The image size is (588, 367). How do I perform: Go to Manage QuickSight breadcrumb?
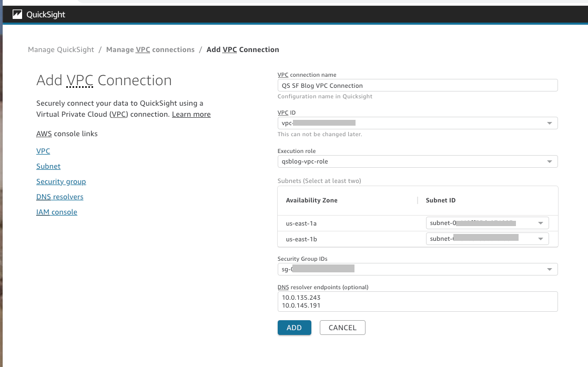tap(61, 49)
